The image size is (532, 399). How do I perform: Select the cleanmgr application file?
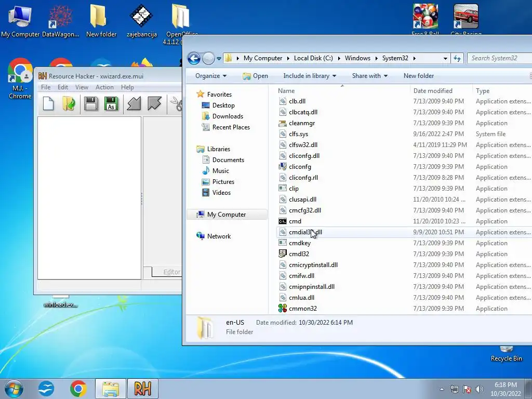302,123
